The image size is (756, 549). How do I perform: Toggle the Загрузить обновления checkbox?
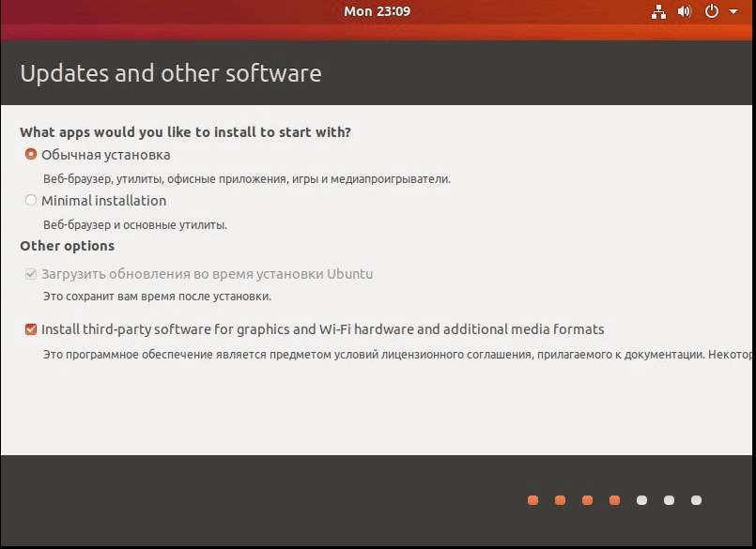(31, 274)
